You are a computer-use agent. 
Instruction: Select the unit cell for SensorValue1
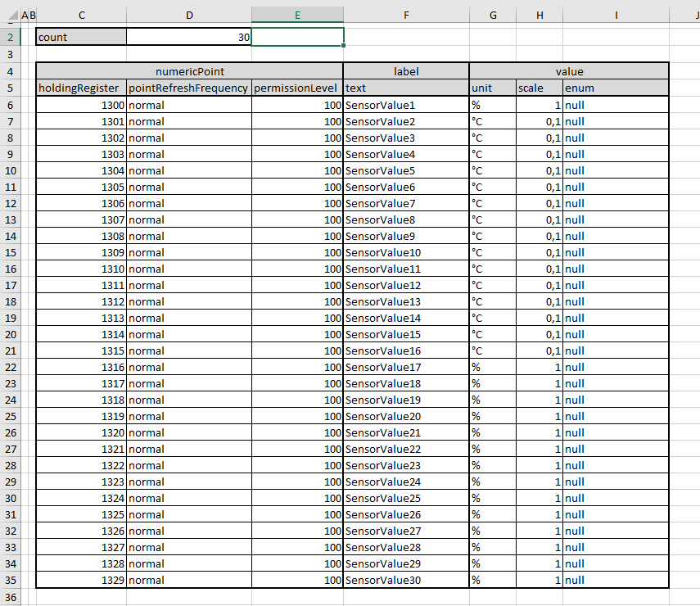point(492,105)
